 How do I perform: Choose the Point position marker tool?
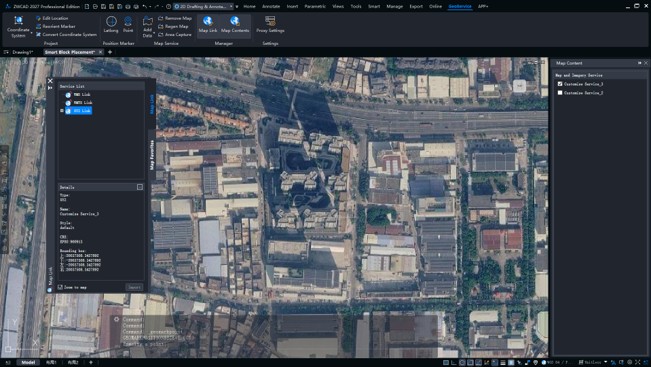128,24
